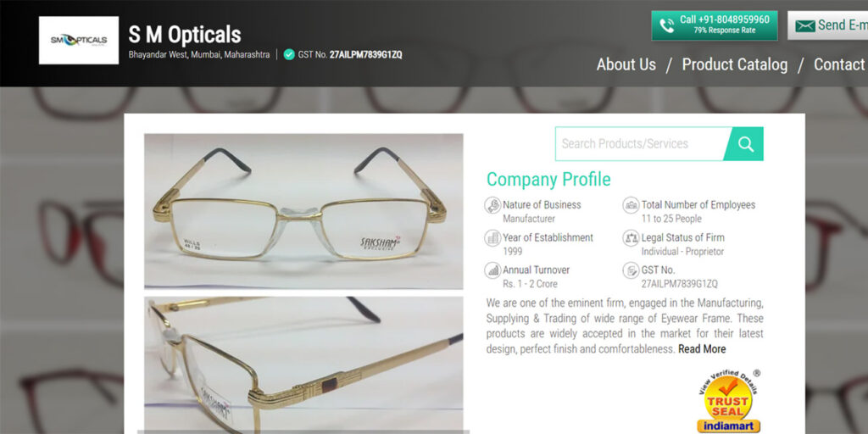Screen dimensions: 868x434
Task: Open the side-view gold frame close-up photo
Action: [303, 364]
